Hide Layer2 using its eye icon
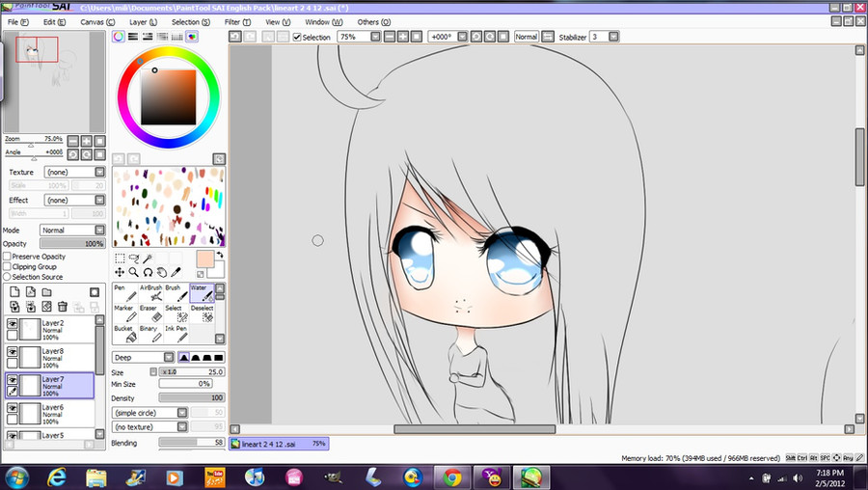 13,323
